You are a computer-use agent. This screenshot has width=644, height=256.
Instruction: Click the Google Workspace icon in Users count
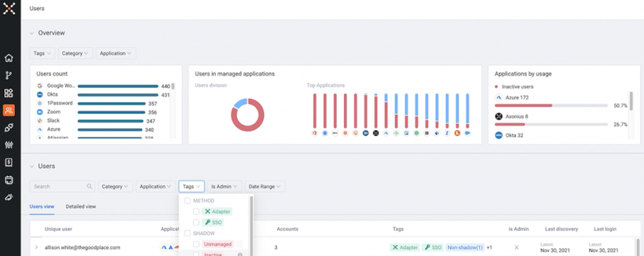tap(40, 86)
